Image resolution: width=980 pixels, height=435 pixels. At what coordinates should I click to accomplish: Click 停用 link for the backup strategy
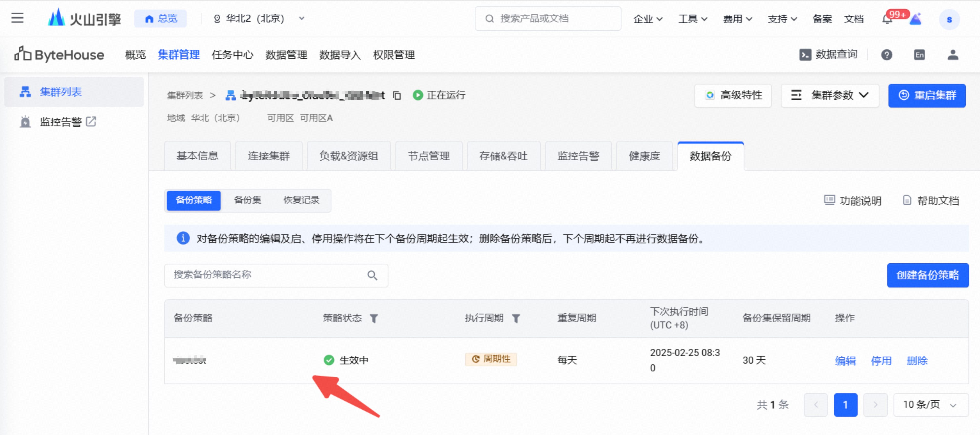pyautogui.click(x=881, y=360)
